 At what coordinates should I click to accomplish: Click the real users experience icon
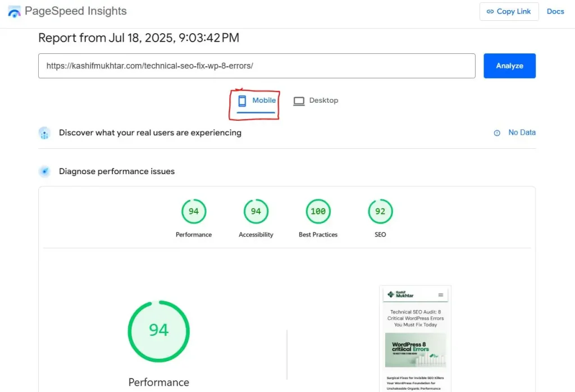(44, 133)
